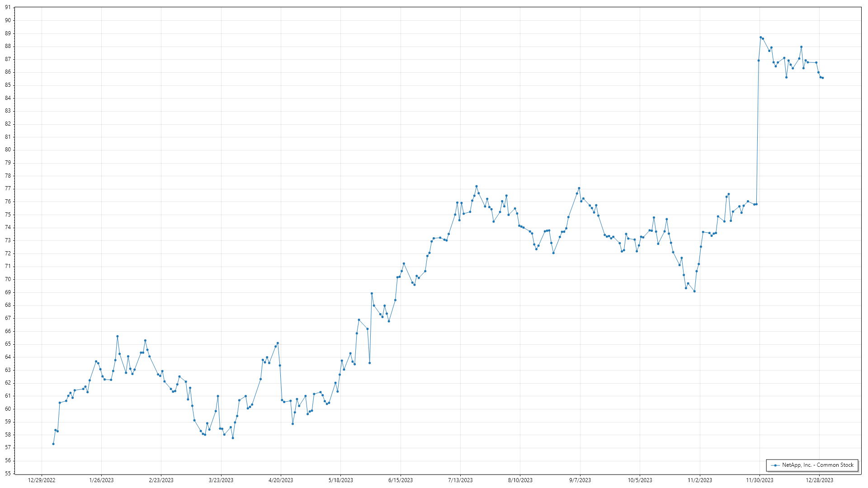Click the 11/2/2023 x-axis date label
This screenshot has height=488, width=868.
point(700,480)
